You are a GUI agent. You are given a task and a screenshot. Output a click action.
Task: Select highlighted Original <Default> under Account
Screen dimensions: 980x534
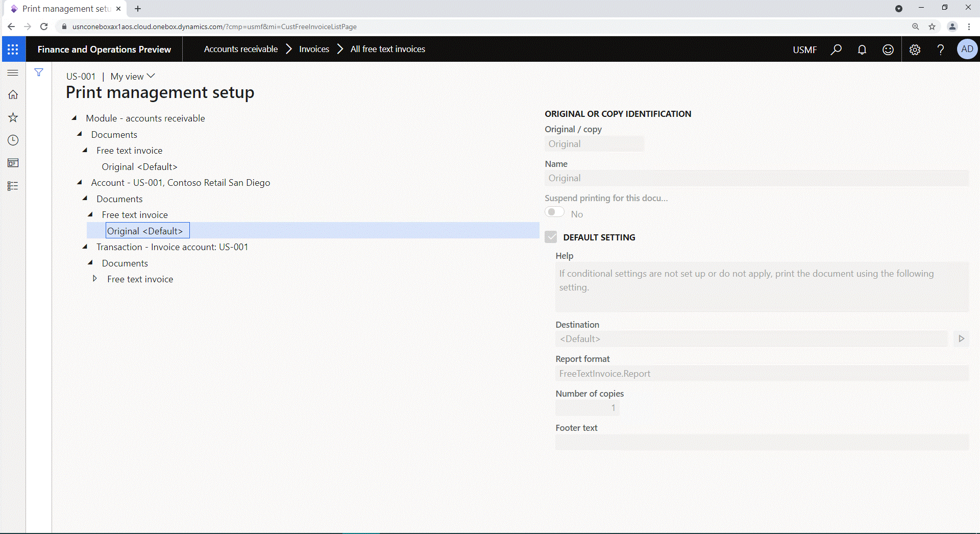pyautogui.click(x=148, y=231)
